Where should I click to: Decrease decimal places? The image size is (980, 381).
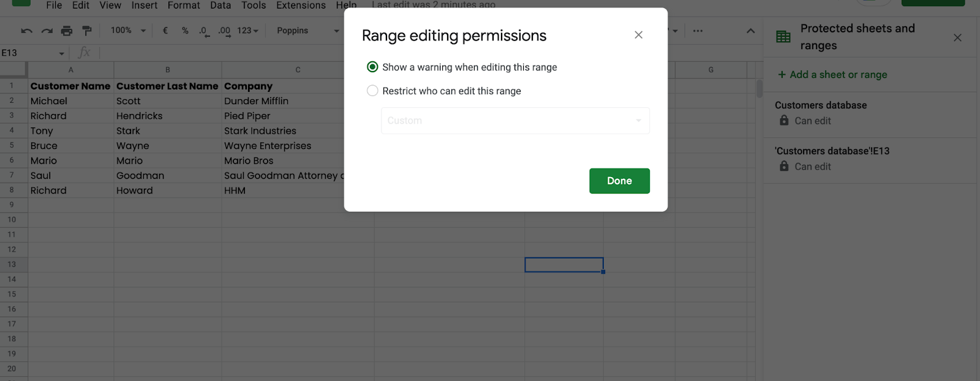click(204, 31)
